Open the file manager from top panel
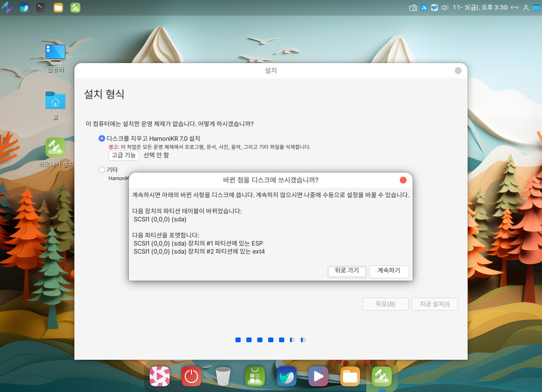The image size is (542, 392). tap(58, 7)
